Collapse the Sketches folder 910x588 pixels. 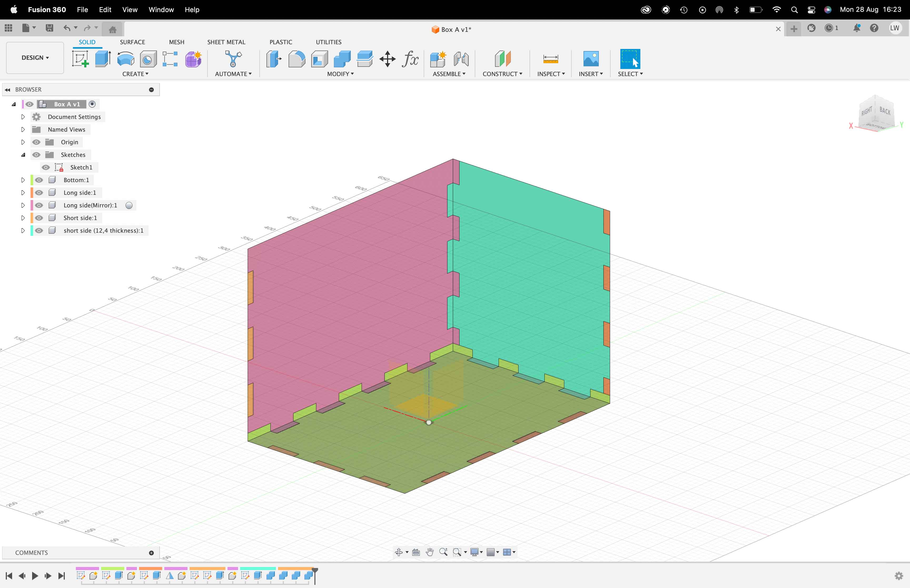click(23, 155)
